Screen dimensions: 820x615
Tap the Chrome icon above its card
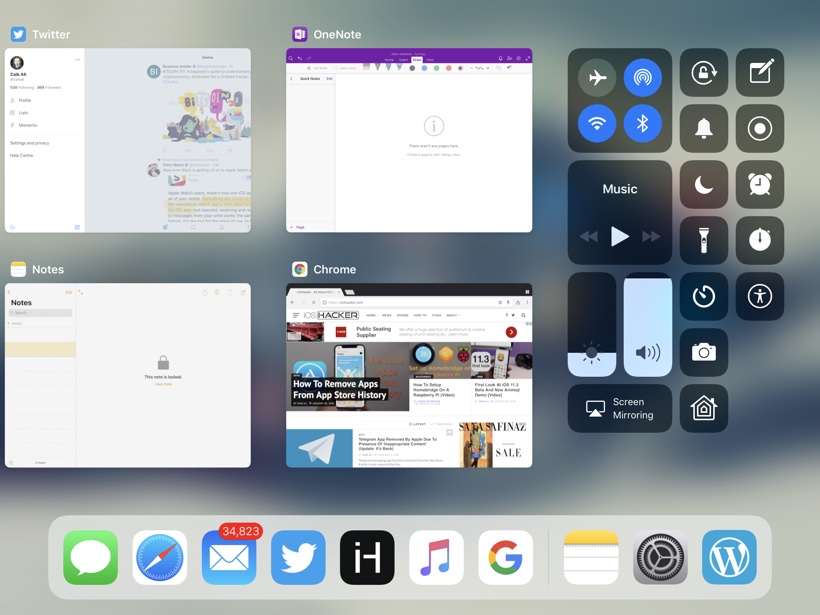tap(300, 269)
